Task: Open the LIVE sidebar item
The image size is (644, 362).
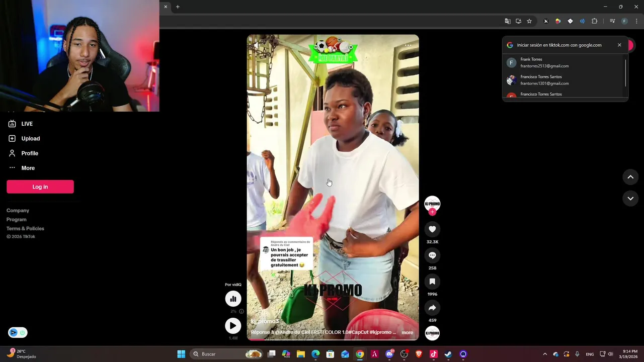Action: [21, 124]
